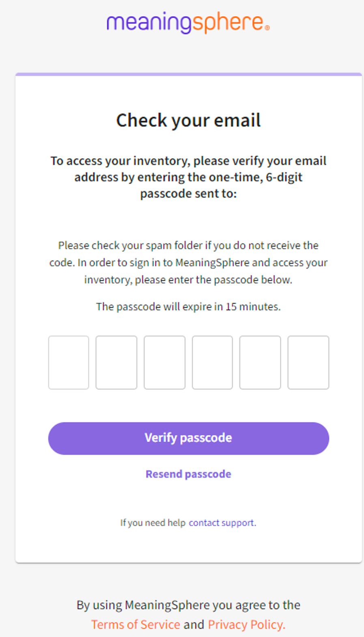Open the contact support link
Image resolution: width=364 pixels, height=637 pixels.
coord(221,523)
